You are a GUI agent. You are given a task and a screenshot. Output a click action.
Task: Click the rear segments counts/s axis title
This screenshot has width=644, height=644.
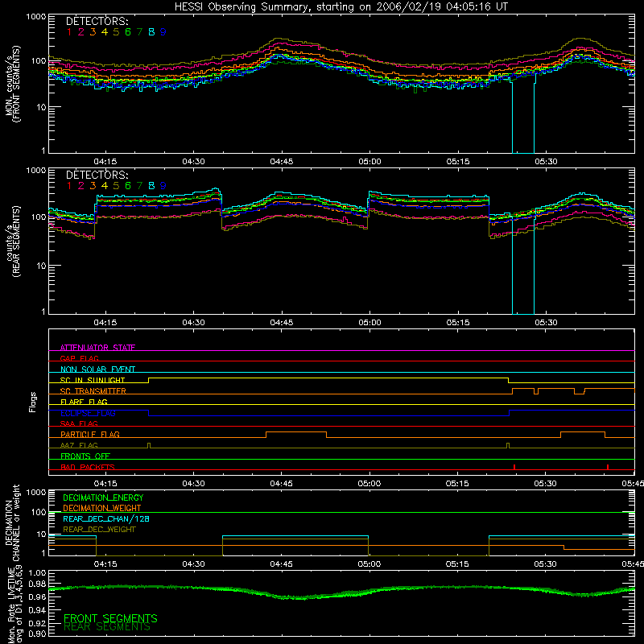tap(12, 242)
